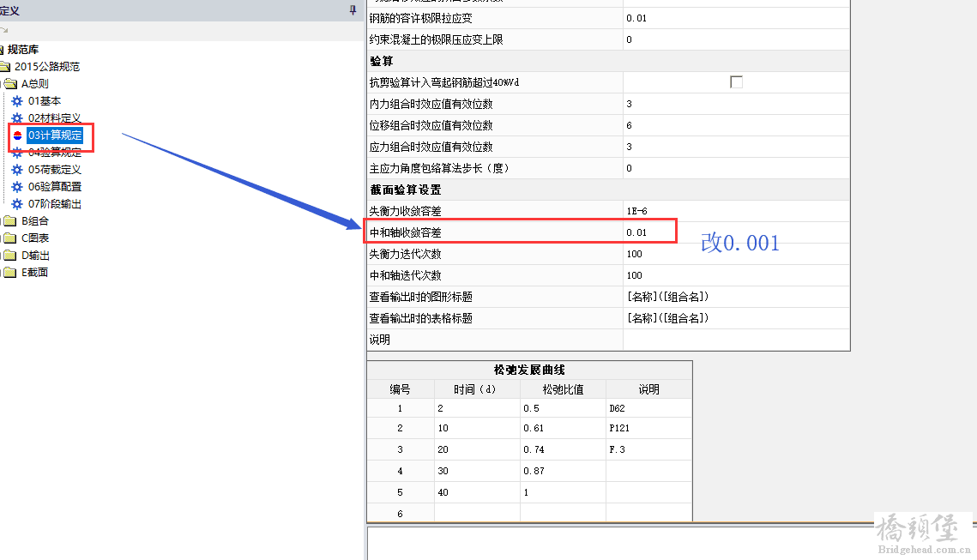
Task: Click time cell 20 in row 3
Action: (477, 449)
